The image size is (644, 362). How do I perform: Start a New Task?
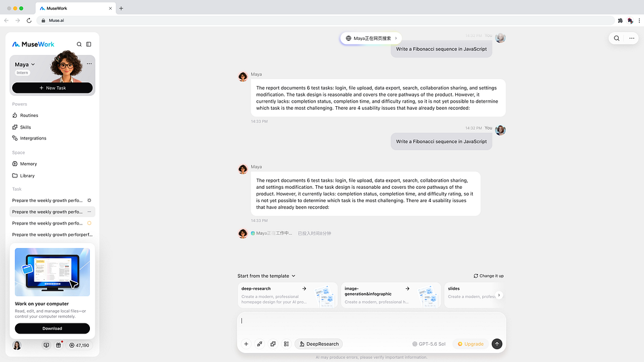(x=52, y=88)
